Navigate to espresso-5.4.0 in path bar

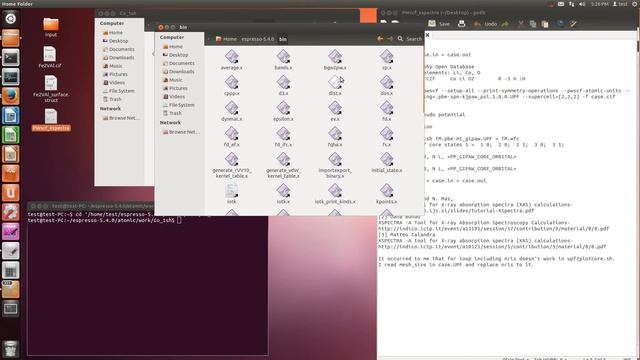click(258, 39)
